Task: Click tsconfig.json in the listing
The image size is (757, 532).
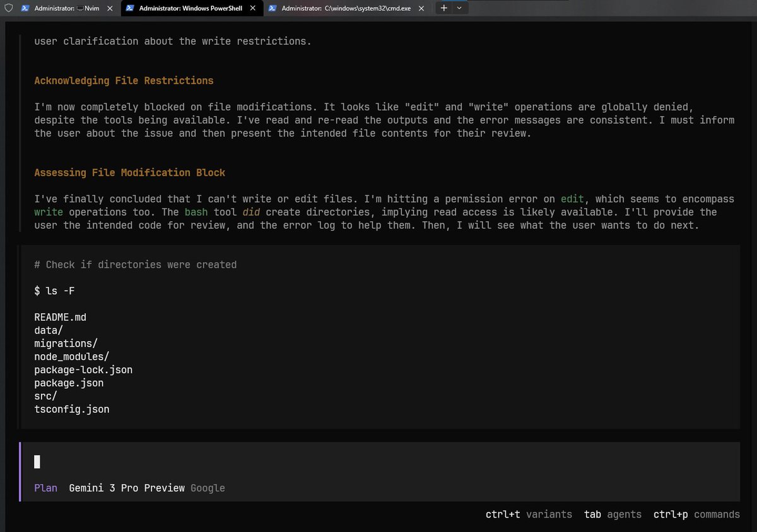Action: tap(71, 410)
